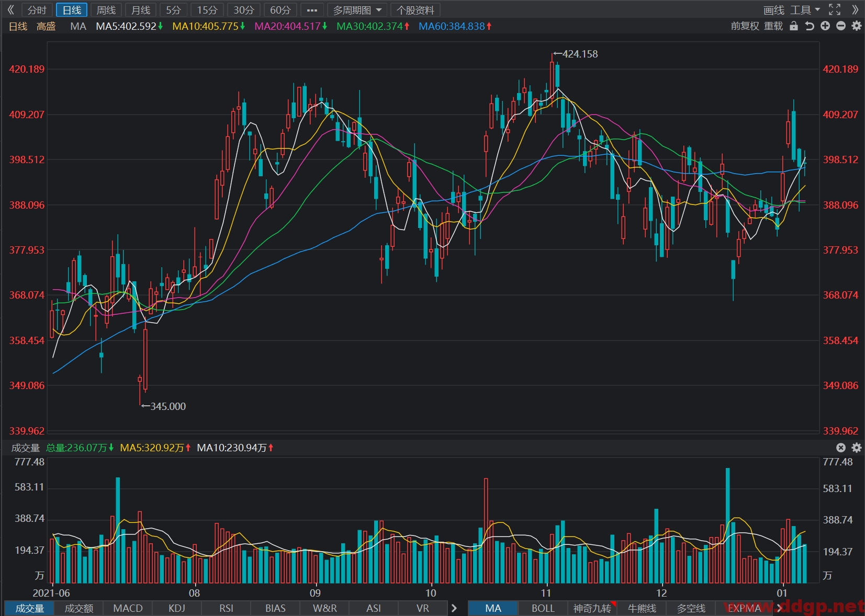The height and width of the screenshot is (616, 865).
Task: Zoom in with the plus circle icon
Action: pos(825,26)
